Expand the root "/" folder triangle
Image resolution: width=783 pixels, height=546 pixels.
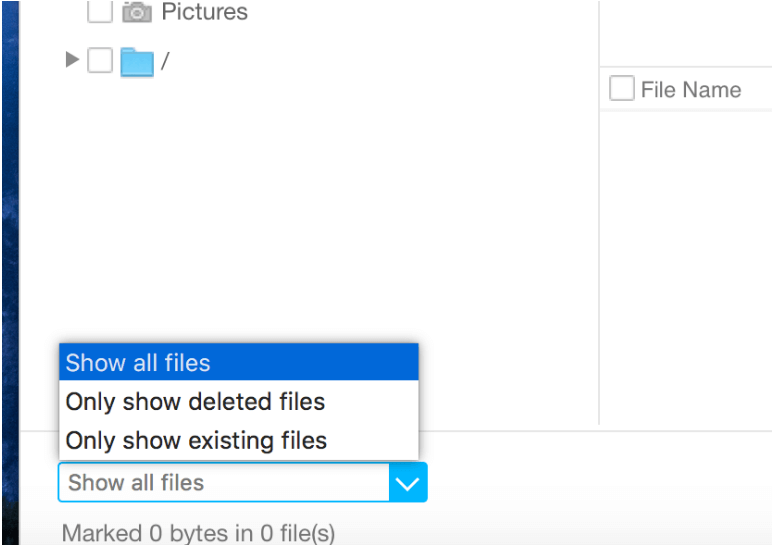(72, 59)
